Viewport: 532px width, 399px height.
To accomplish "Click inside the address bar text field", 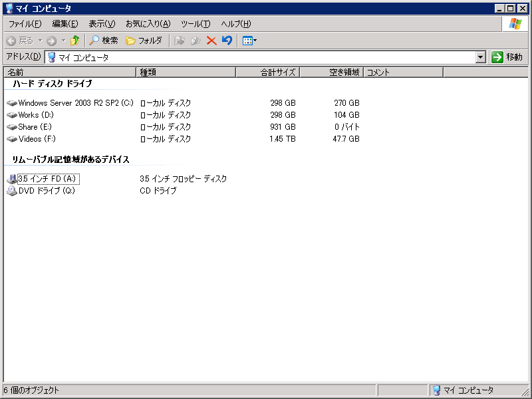I will pos(266,57).
